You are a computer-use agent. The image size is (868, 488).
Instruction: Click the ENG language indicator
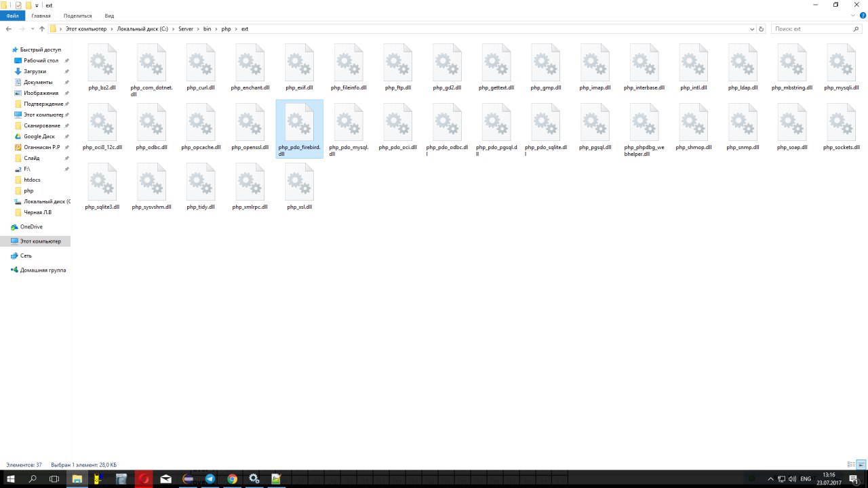pyautogui.click(x=806, y=479)
